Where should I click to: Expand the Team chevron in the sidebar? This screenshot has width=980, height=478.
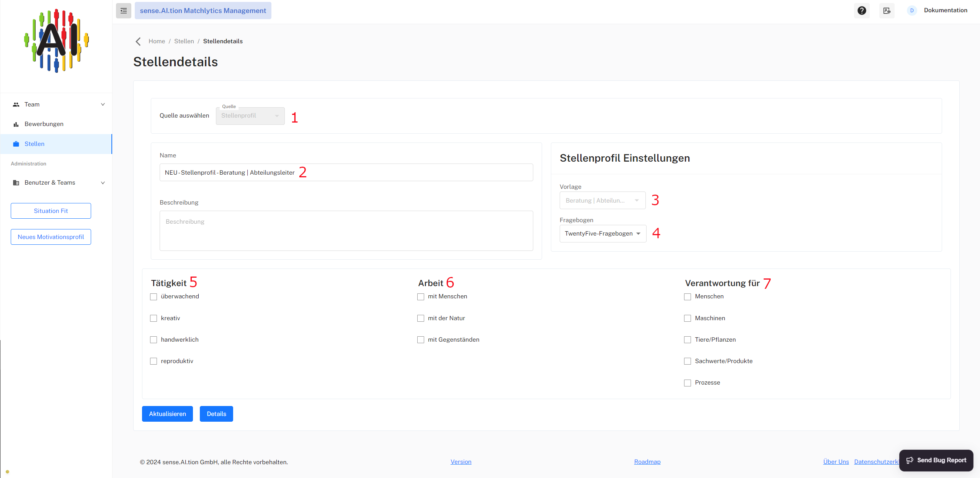point(103,105)
